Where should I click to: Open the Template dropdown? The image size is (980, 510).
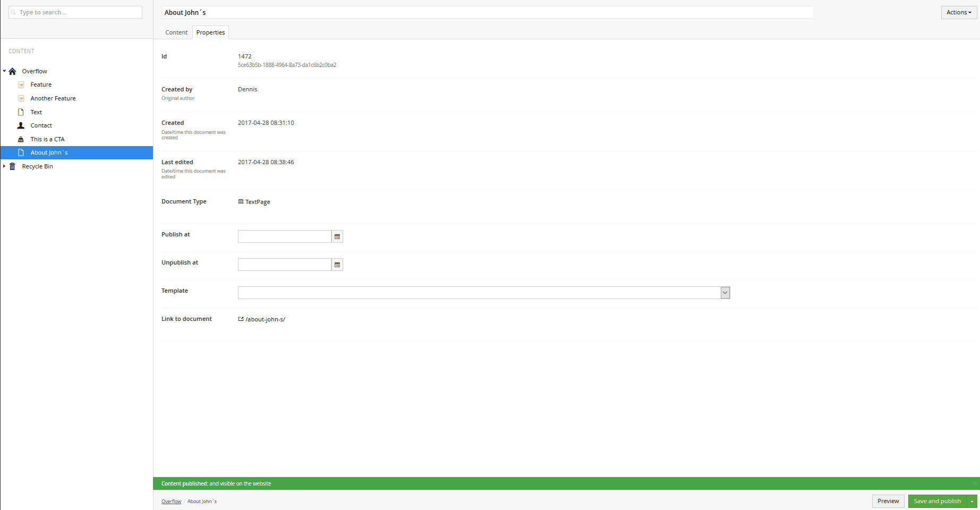[725, 293]
